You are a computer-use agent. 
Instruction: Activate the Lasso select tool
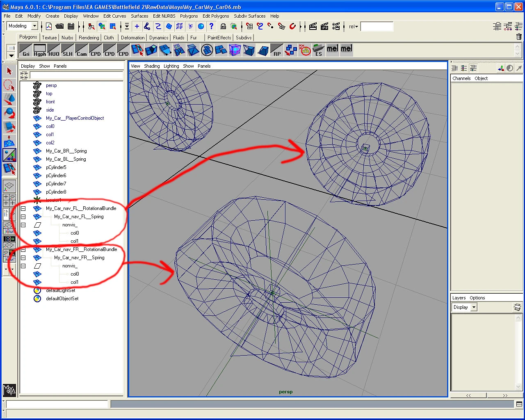click(9, 85)
